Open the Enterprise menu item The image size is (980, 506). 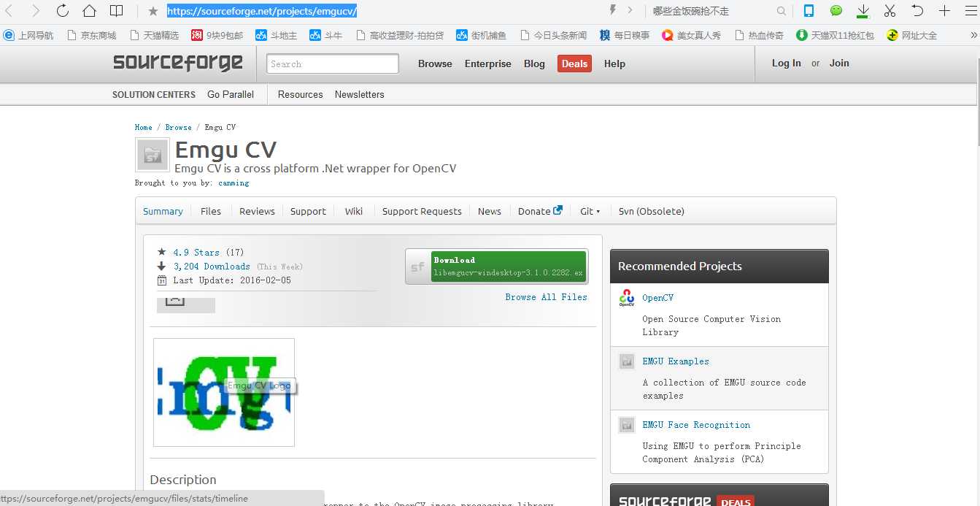point(488,64)
